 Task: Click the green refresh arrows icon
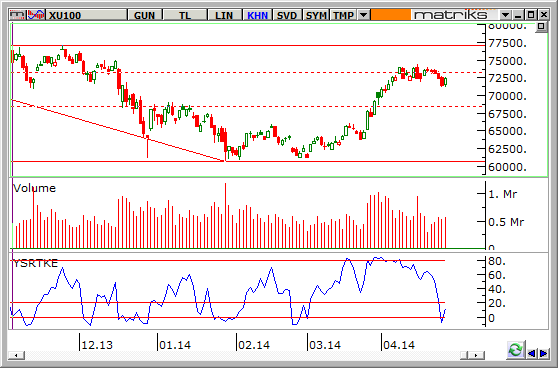515,349
